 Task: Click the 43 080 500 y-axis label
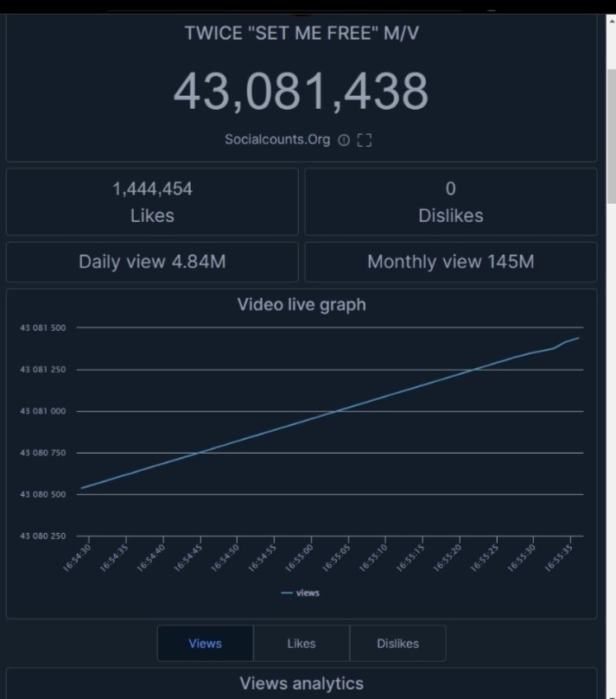[43, 494]
